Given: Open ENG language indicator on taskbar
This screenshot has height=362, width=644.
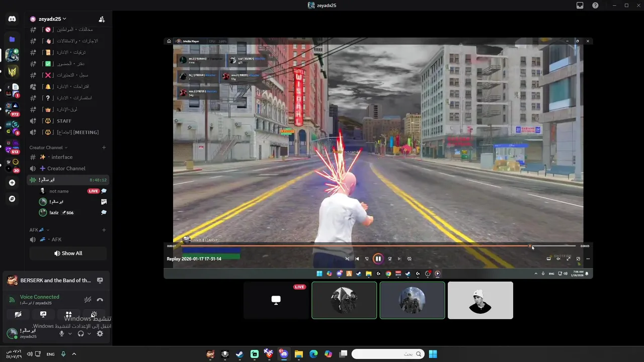Looking at the screenshot, I should point(50,354).
